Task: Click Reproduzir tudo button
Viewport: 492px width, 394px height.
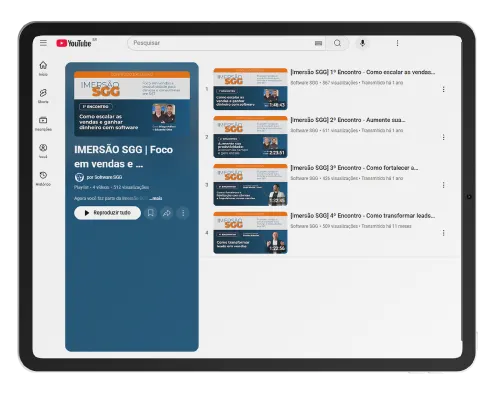Action: tap(107, 213)
